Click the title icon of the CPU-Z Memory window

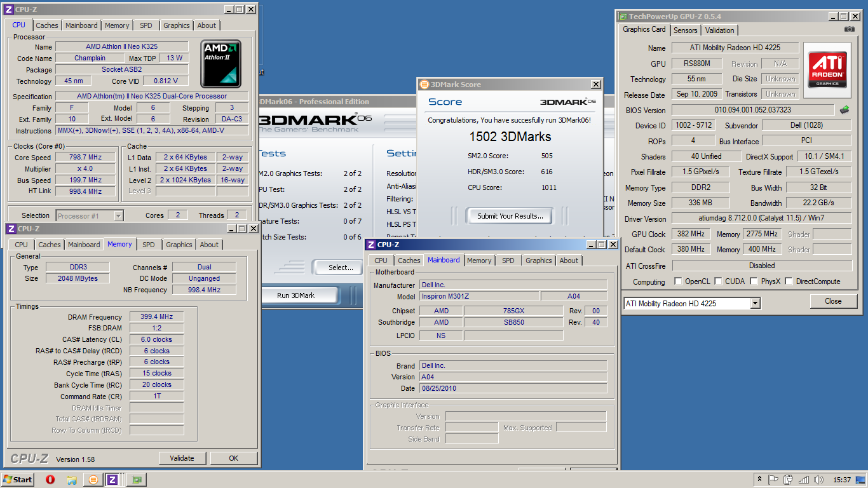click(x=10, y=229)
